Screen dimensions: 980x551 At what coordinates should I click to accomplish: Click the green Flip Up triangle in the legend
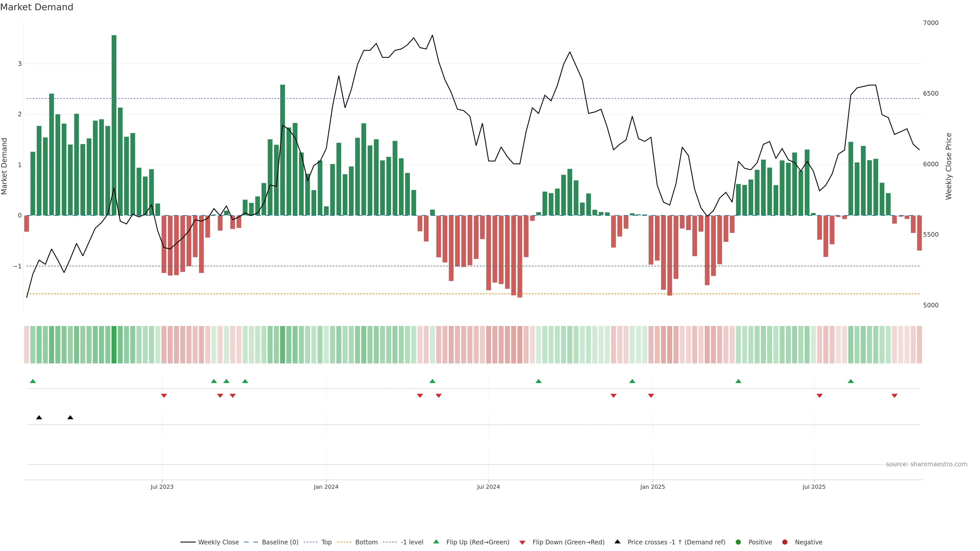pos(436,542)
